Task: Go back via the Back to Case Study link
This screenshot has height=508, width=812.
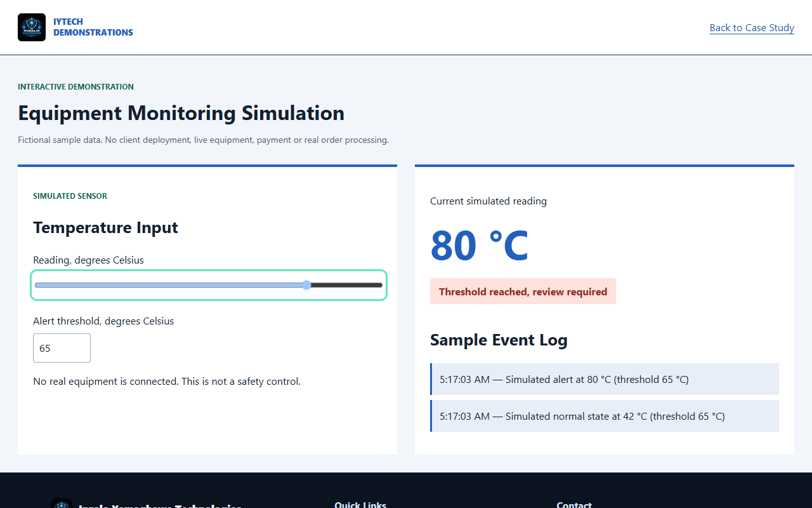Action: pos(752,27)
